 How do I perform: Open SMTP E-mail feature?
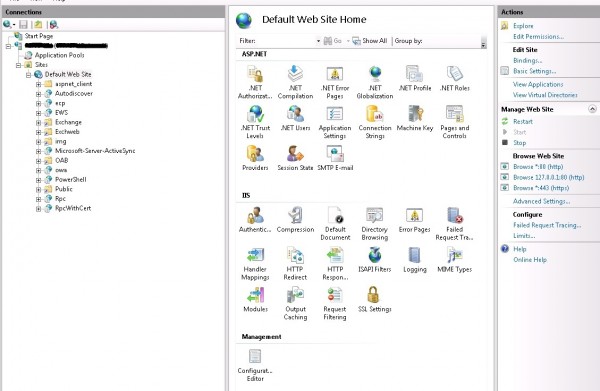pyautogui.click(x=335, y=158)
